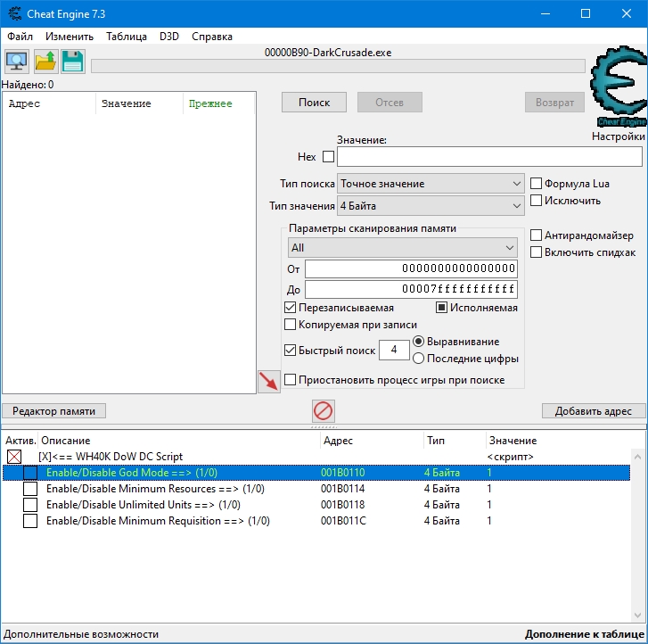
Task: Toggle the Исполняемая checkbox
Action: click(441, 308)
